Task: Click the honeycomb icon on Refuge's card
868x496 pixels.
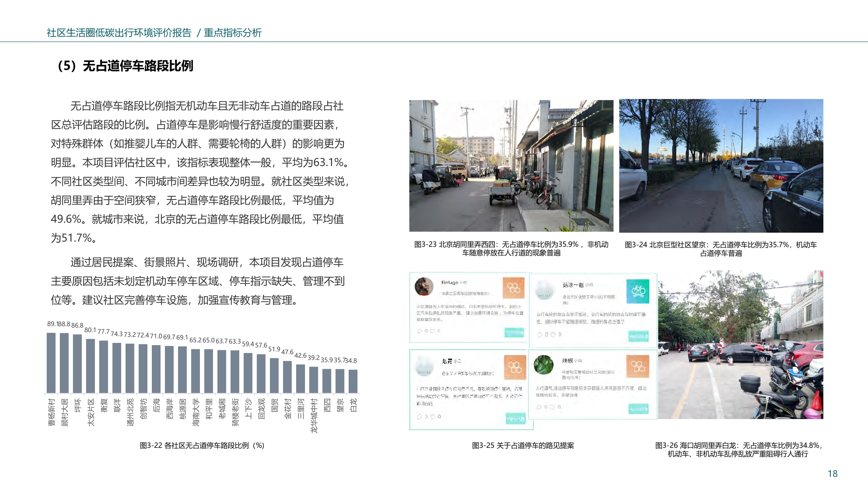Action: [x=513, y=288]
